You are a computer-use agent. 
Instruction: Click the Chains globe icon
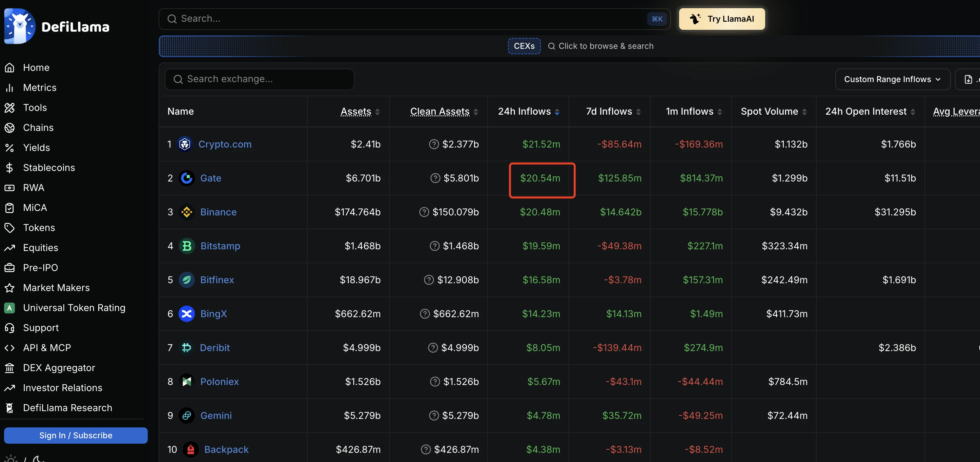[x=9, y=128]
